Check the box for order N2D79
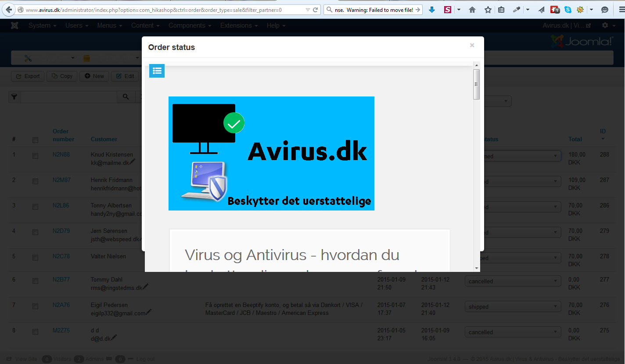Image resolution: width=625 pixels, height=364 pixels. point(35,232)
